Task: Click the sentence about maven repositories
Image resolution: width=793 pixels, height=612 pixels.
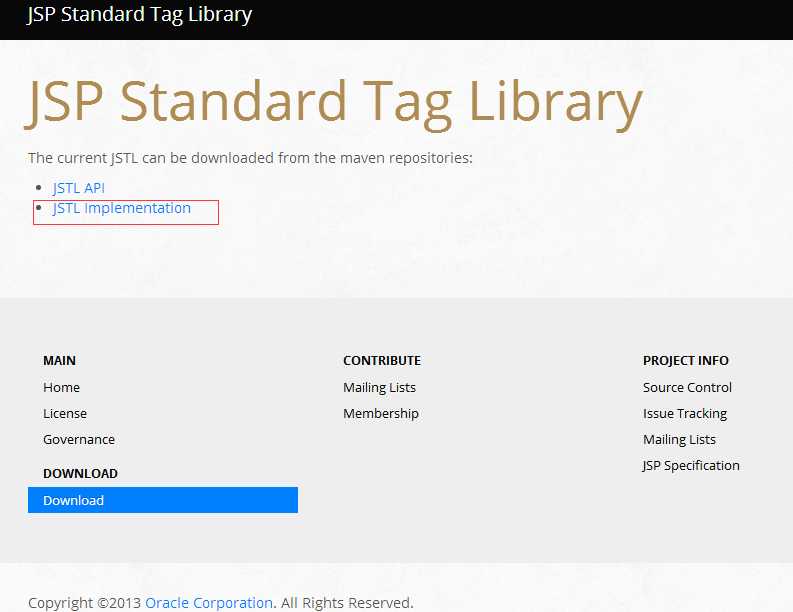Action: (x=250, y=158)
